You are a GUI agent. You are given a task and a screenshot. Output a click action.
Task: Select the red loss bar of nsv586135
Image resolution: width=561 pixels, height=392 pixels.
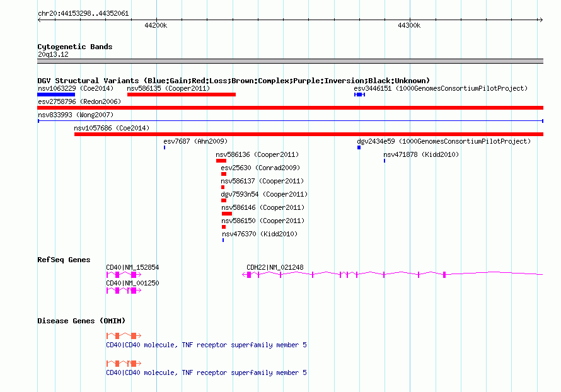[x=182, y=95]
